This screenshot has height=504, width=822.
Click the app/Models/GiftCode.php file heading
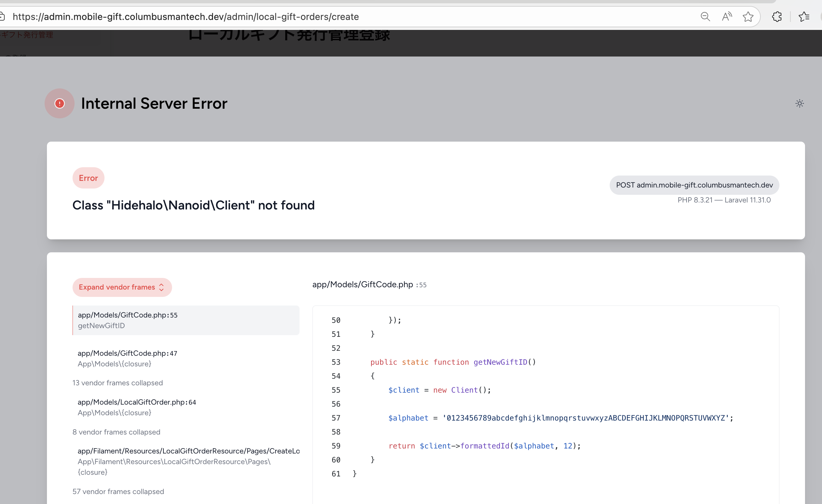coord(362,284)
